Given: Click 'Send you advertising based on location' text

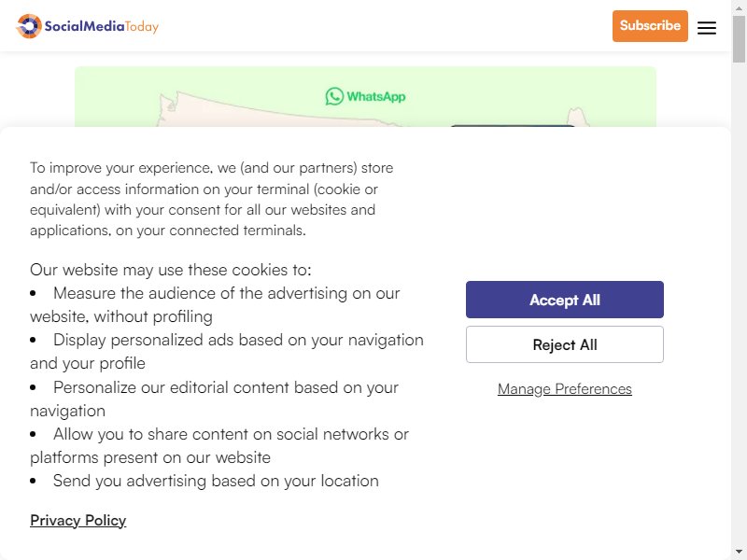Looking at the screenshot, I should point(216,481).
